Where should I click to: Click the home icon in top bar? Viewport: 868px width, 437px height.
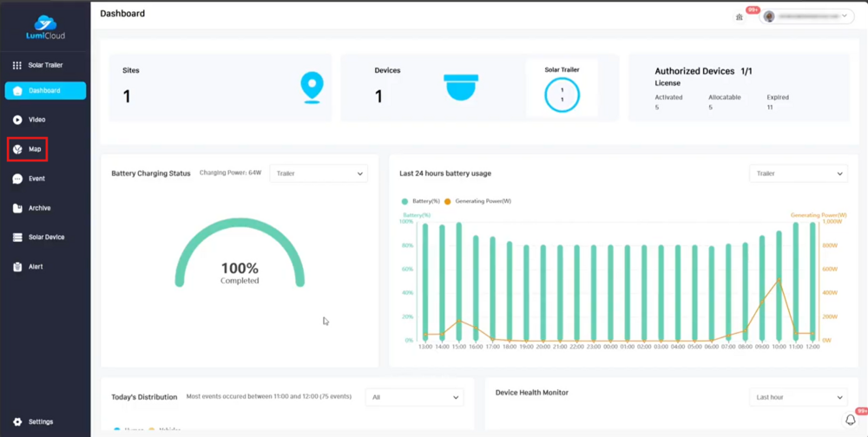tap(740, 16)
